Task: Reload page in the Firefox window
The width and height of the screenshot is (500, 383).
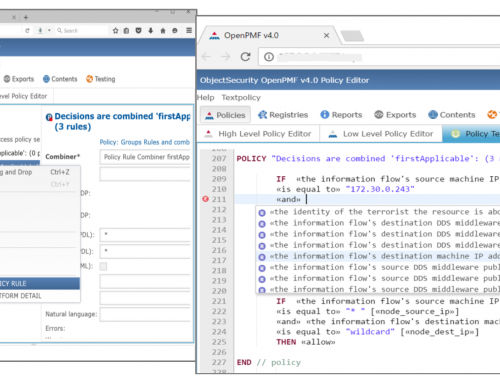Action: click(x=27, y=31)
